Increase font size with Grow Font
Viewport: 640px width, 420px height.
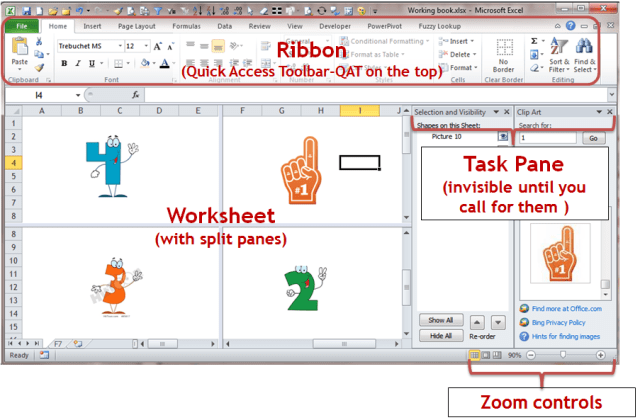point(158,46)
